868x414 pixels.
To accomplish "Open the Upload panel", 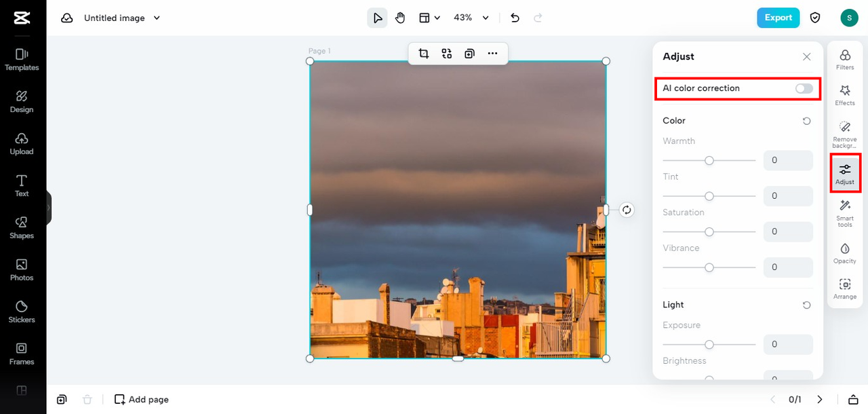I will coord(22,144).
